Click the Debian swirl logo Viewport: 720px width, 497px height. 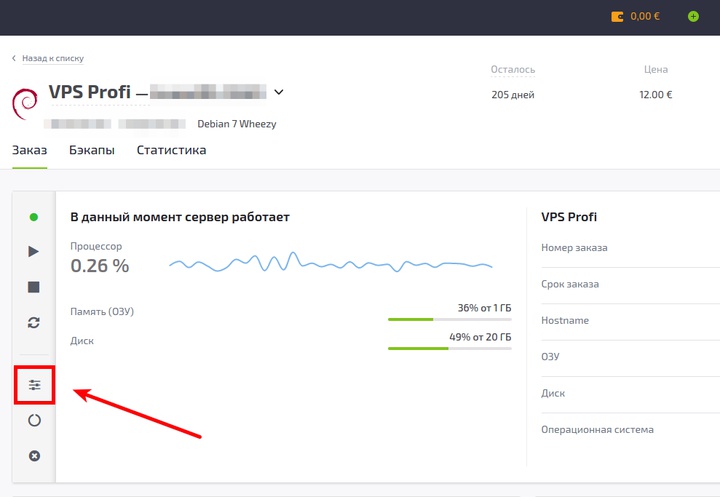pyautogui.click(x=25, y=104)
